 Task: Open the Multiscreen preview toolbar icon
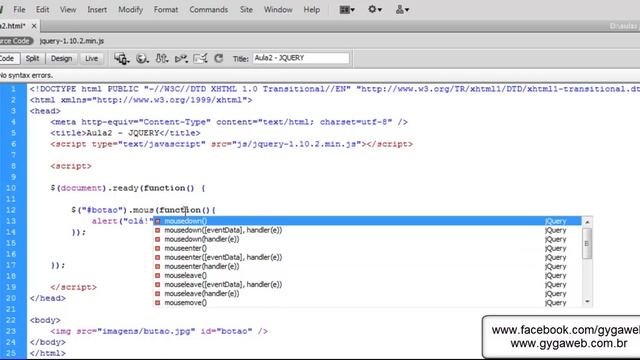[x=122, y=58]
